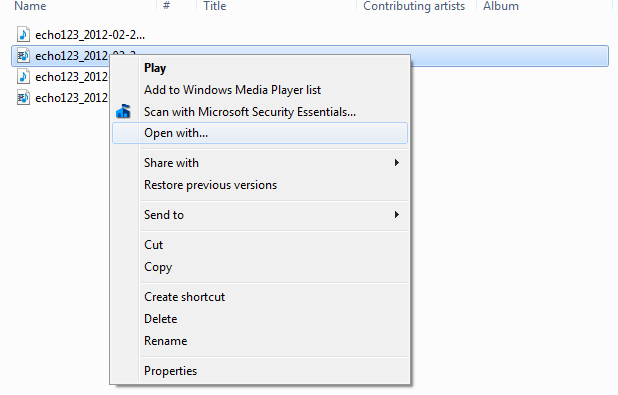Open the Send to submenu
This screenshot has width=618, height=395.
[x=260, y=215]
